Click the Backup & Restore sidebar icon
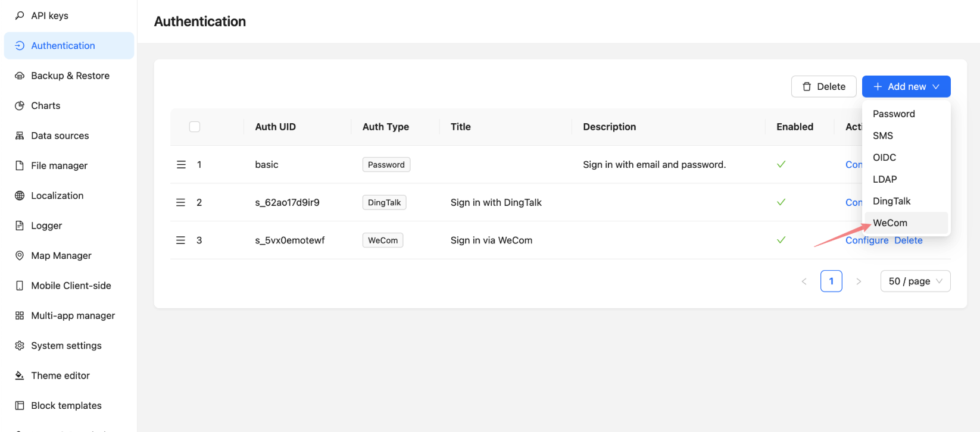 click(x=20, y=76)
